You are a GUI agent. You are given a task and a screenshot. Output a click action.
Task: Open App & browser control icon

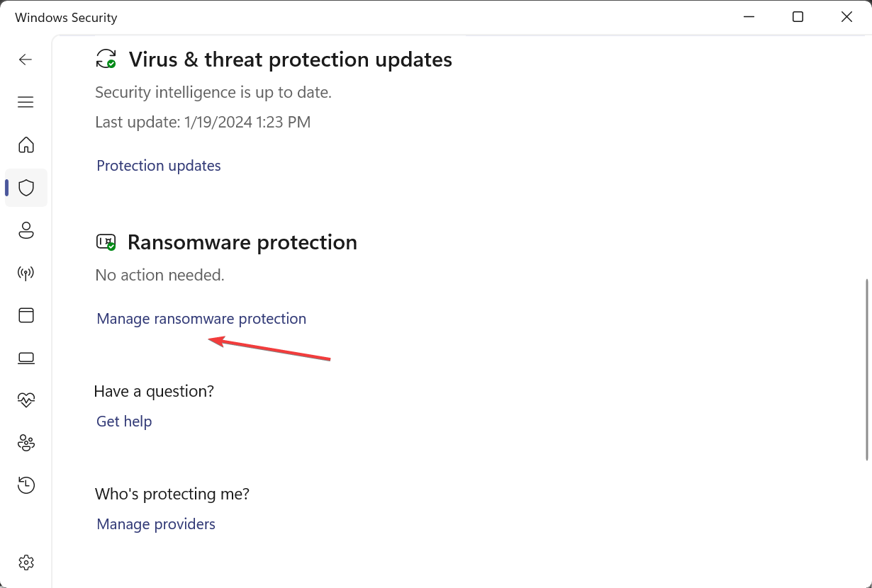point(26,315)
